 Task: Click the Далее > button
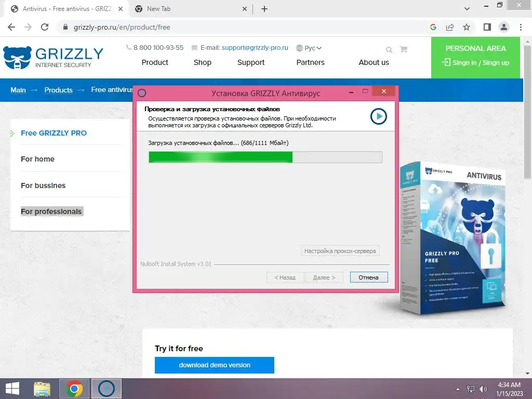tap(324, 277)
